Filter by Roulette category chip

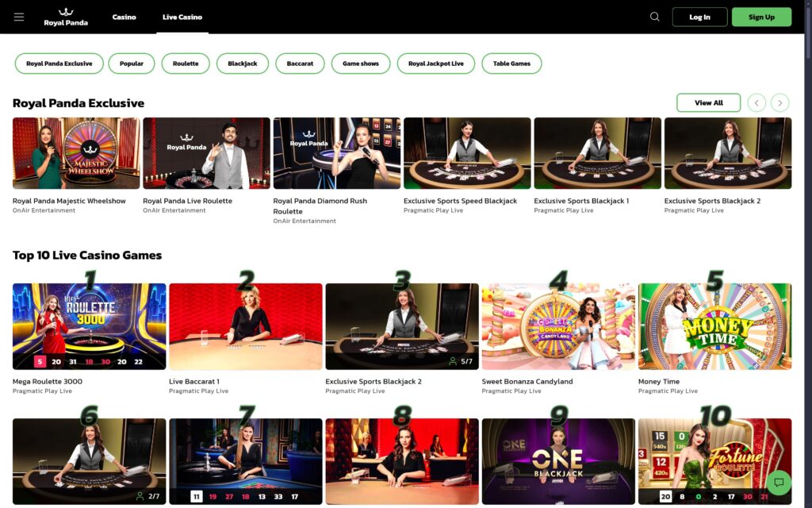(186, 63)
